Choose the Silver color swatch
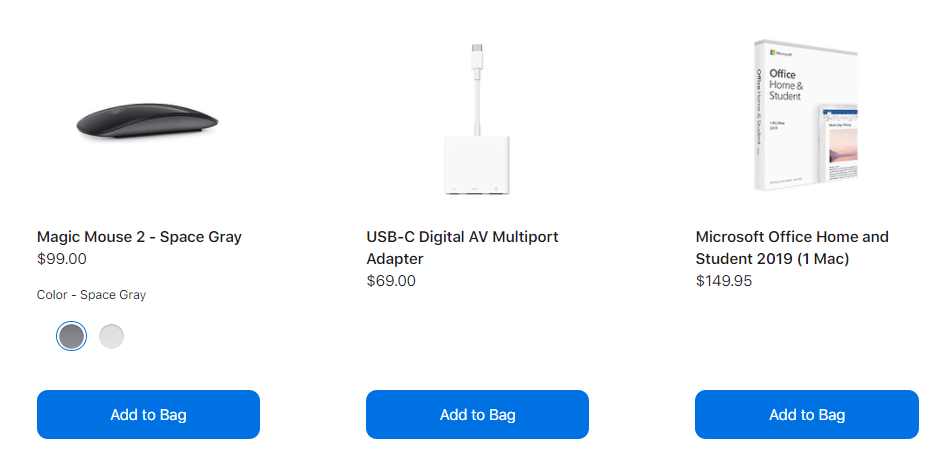This screenshot has height=465, width=952. pyautogui.click(x=112, y=337)
